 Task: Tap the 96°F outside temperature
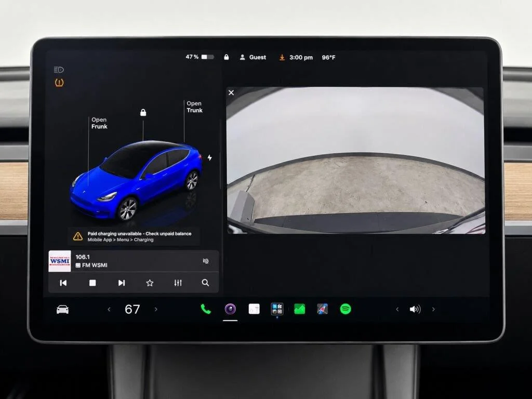328,57
